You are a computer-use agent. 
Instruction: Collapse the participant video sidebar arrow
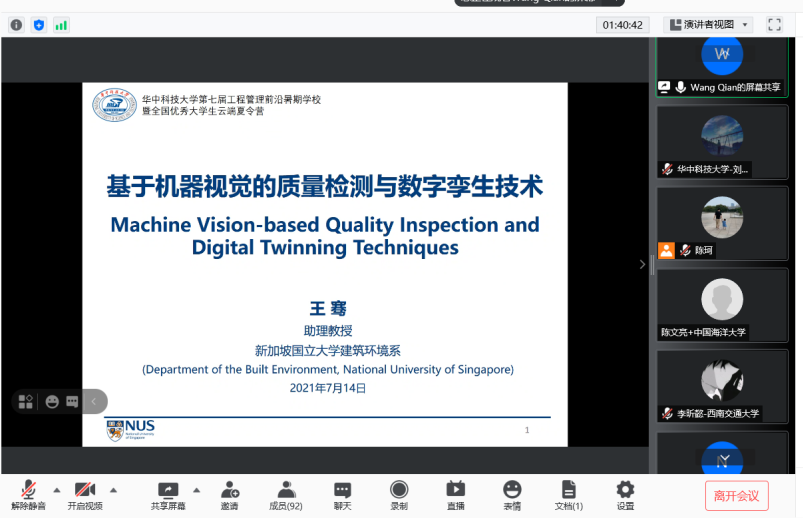(x=643, y=264)
